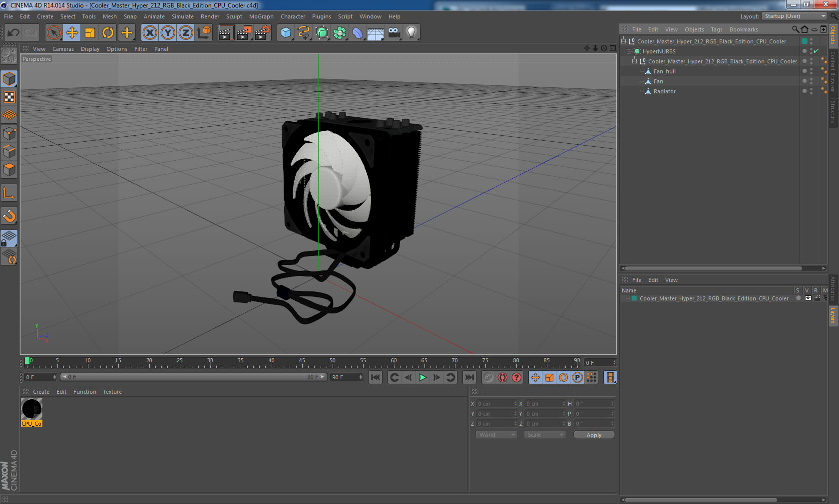
Task: Toggle Y axis lock
Action: coord(168,33)
